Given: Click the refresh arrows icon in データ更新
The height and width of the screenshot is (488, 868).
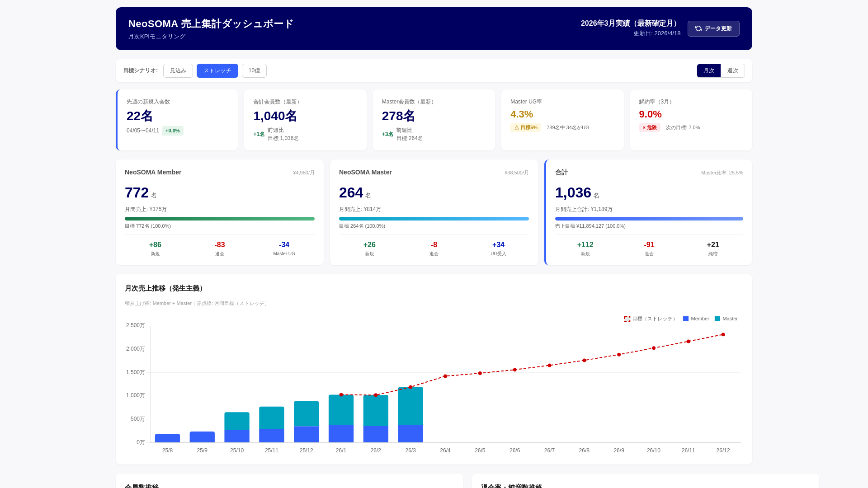Looking at the screenshot, I should [x=698, y=28].
